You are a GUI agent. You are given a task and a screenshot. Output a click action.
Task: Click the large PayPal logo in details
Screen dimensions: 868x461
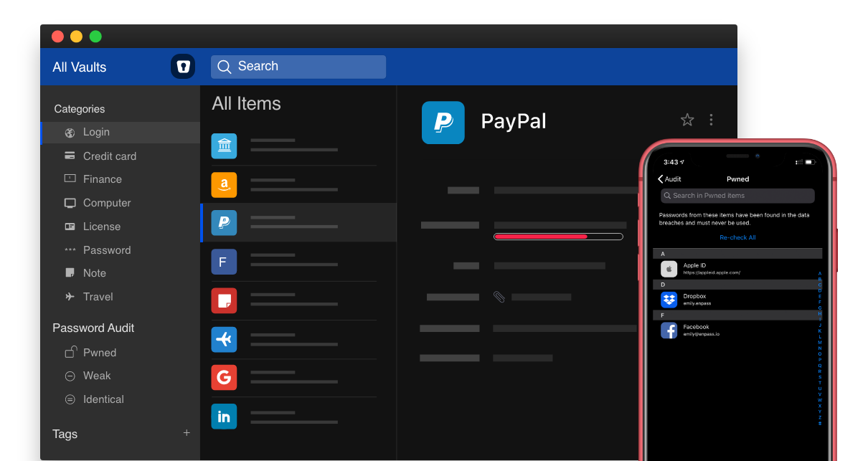[x=443, y=123]
